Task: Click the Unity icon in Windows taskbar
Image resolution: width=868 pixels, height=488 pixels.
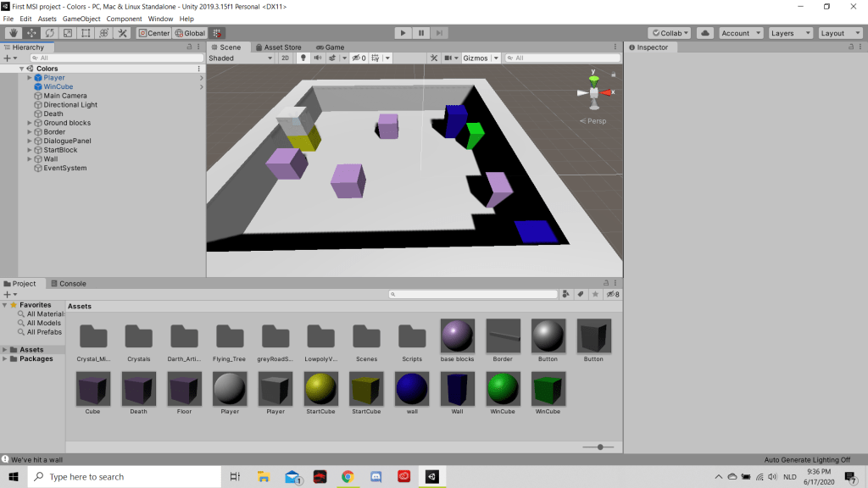Action: pos(431,477)
